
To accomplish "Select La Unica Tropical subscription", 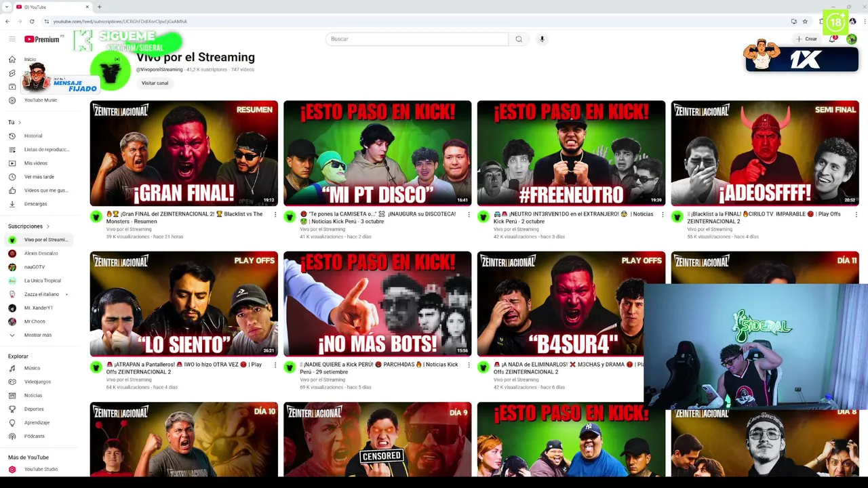I will click(42, 281).
